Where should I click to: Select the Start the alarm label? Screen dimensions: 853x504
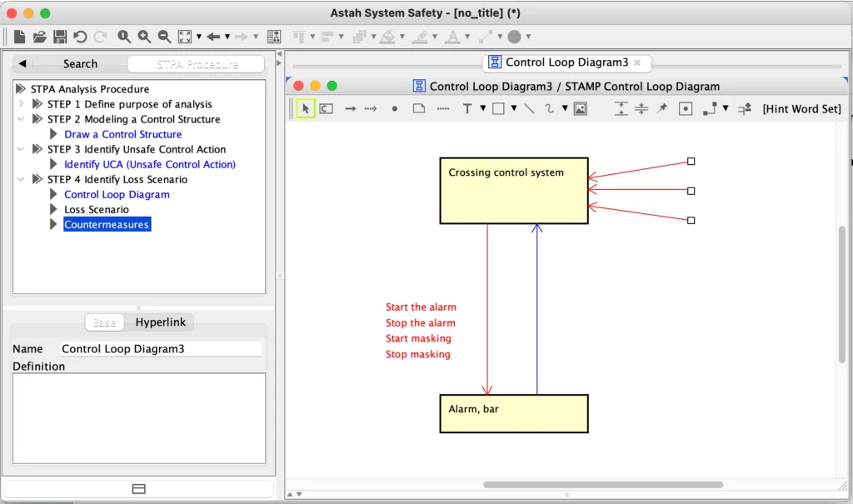[421, 307]
